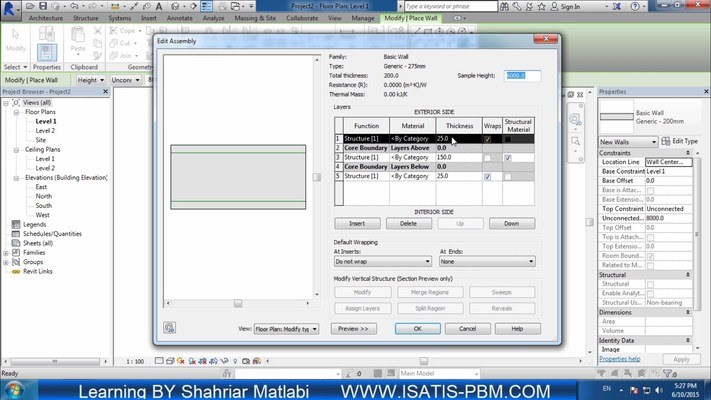
Task: Open the Unconnected dropdown in options bar
Action: pos(125,80)
